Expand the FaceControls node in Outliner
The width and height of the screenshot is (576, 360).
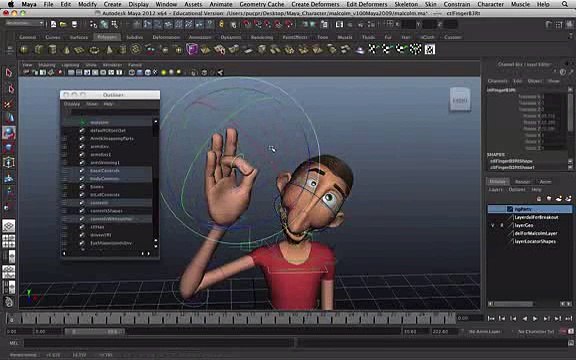[65, 171]
